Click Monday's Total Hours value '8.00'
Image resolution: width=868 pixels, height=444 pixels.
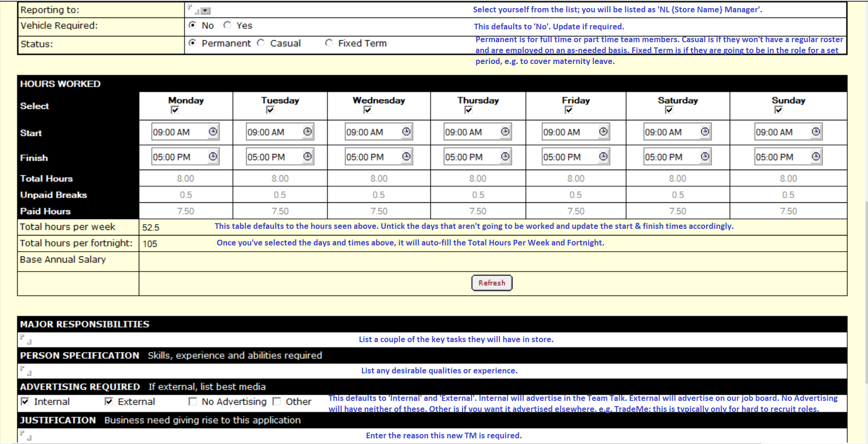[x=185, y=178]
